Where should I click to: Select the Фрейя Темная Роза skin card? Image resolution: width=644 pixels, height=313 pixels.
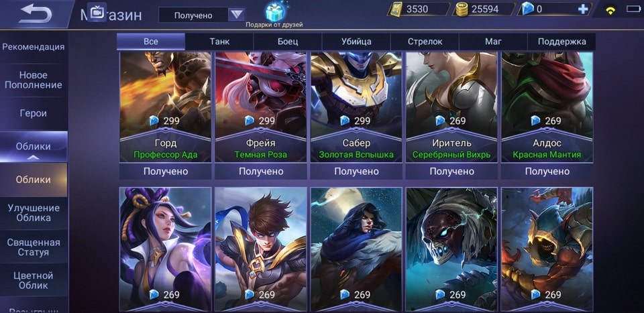pyautogui.click(x=261, y=107)
